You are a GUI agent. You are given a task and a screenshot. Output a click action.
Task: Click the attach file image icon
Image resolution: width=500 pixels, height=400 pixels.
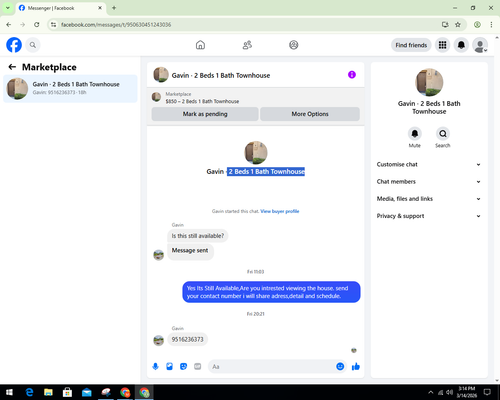[169, 367]
